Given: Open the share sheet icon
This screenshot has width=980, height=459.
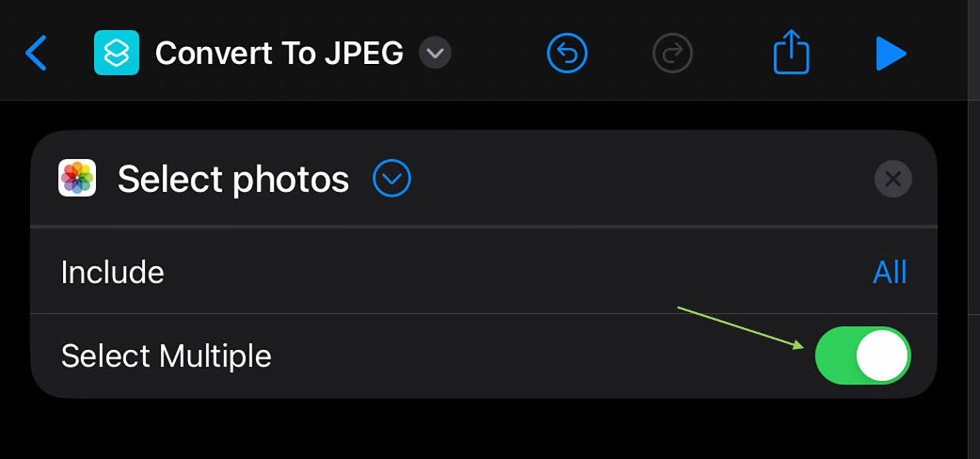Looking at the screenshot, I should click(791, 51).
